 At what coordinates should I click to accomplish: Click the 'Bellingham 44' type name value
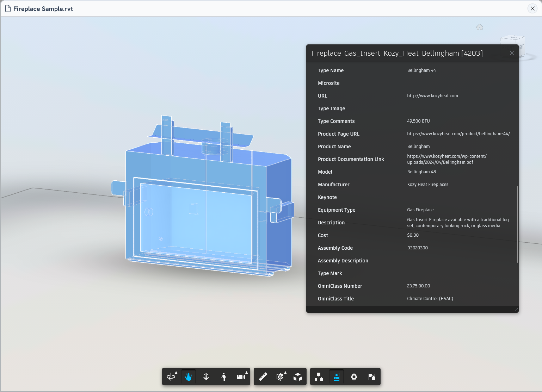[x=421, y=70]
